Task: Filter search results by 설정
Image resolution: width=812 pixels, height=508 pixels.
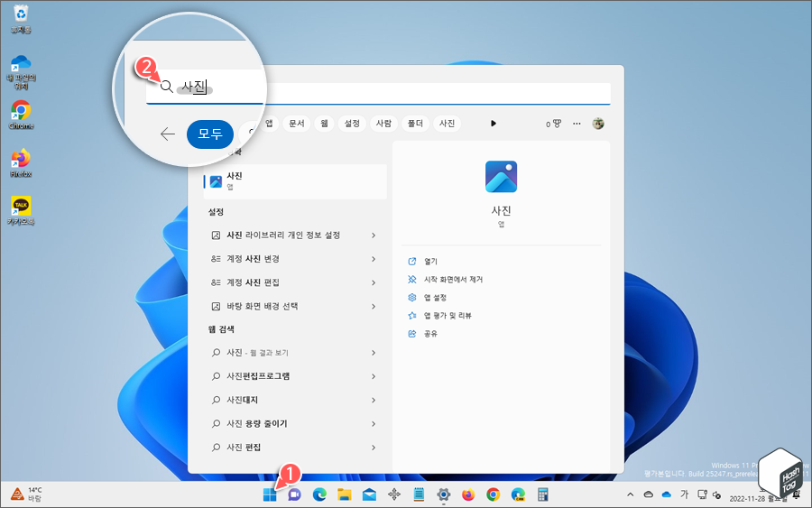Action: 352,124
